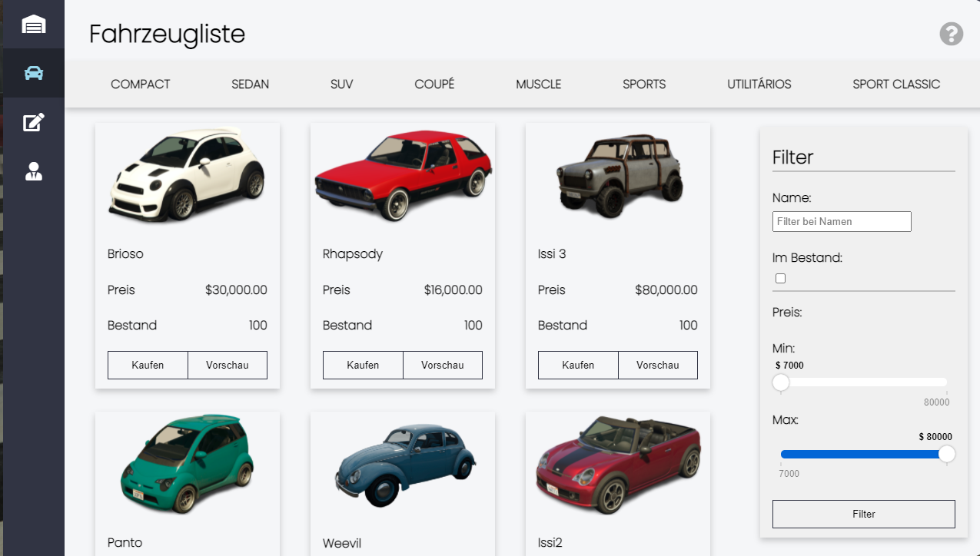This screenshot has height=556, width=980.
Task: Select the car icon in the sidebar
Action: pos(34,73)
